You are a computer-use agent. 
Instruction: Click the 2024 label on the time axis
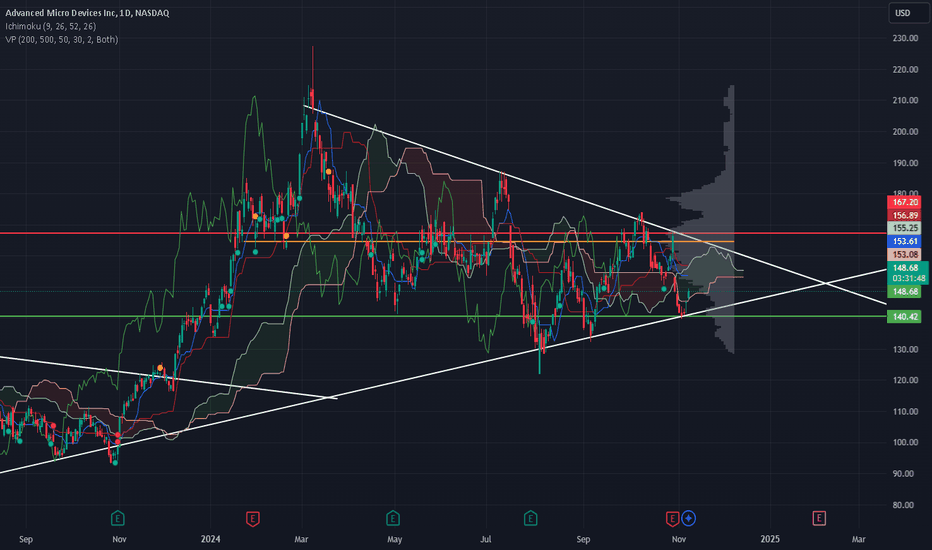click(x=210, y=539)
